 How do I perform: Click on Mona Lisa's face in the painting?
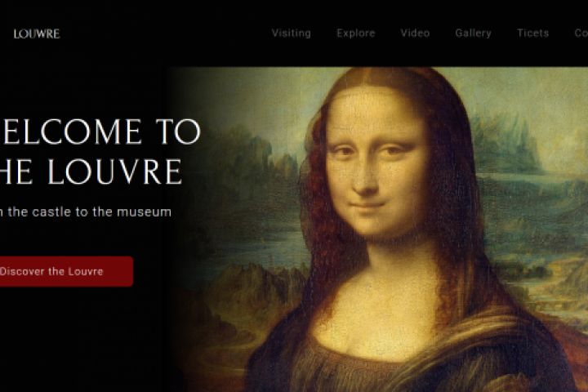coord(376,165)
